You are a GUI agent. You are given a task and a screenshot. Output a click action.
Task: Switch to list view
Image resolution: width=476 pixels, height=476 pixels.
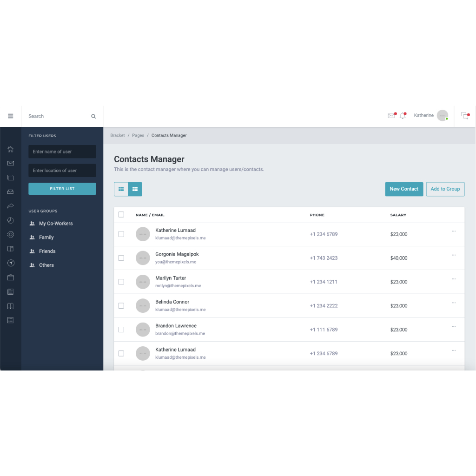[x=135, y=189]
